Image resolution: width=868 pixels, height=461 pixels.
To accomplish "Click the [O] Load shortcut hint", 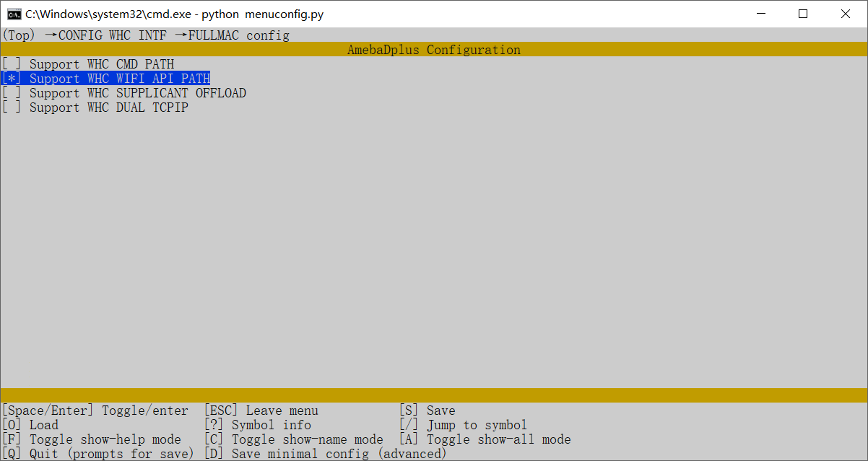I will point(30,425).
